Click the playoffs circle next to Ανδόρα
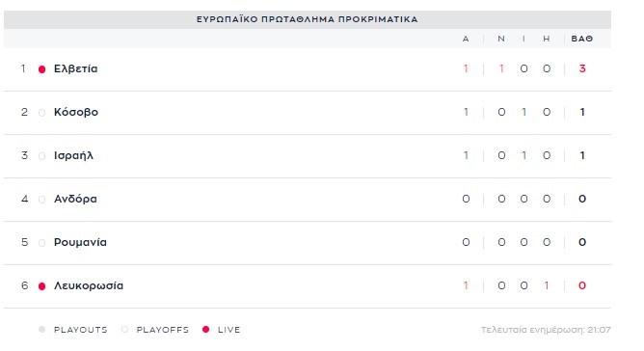This screenshot has height=351, width=644. [41, 200]
